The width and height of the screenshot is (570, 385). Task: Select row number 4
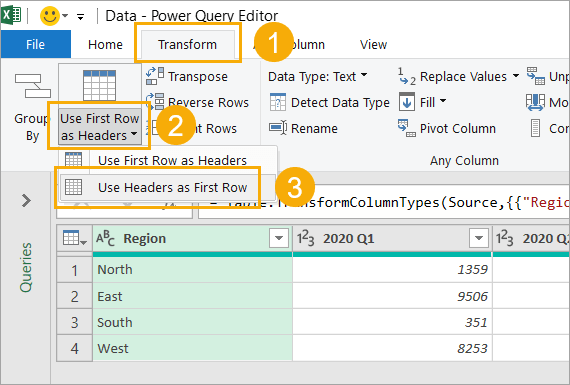pos(74,348)
